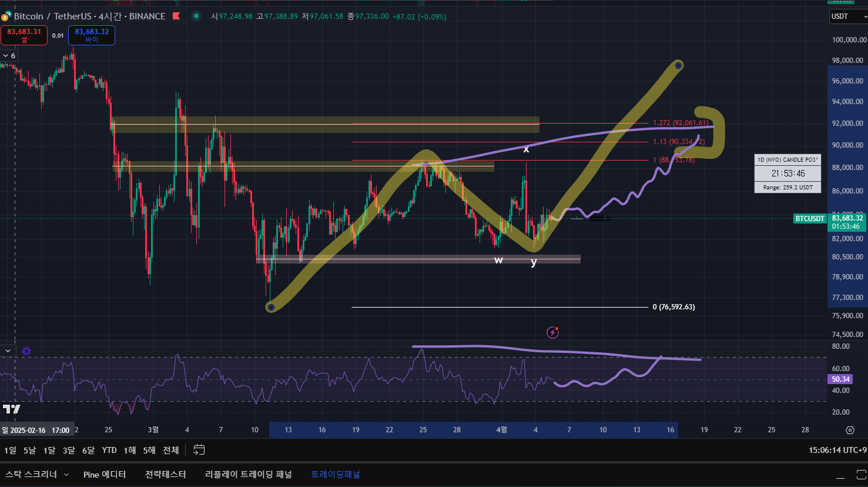Open the 리플레이 트레이딩 패널 tab
This screenshot has width=868, height=487.
coord(249,474)
